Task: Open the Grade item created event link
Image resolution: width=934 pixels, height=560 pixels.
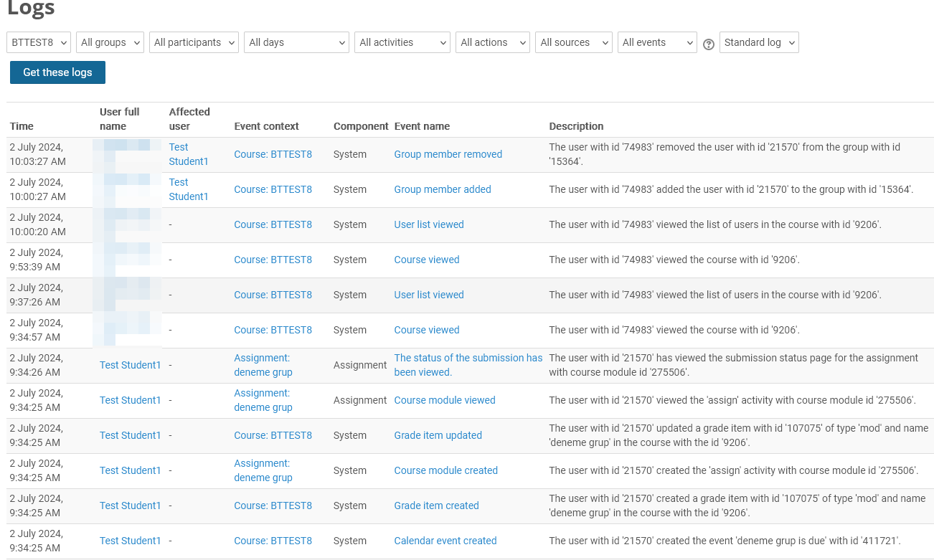Action: coord(436,506)
